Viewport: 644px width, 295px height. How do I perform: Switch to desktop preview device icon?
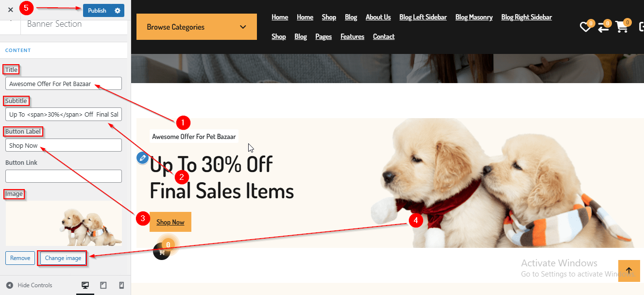(85, 285)
